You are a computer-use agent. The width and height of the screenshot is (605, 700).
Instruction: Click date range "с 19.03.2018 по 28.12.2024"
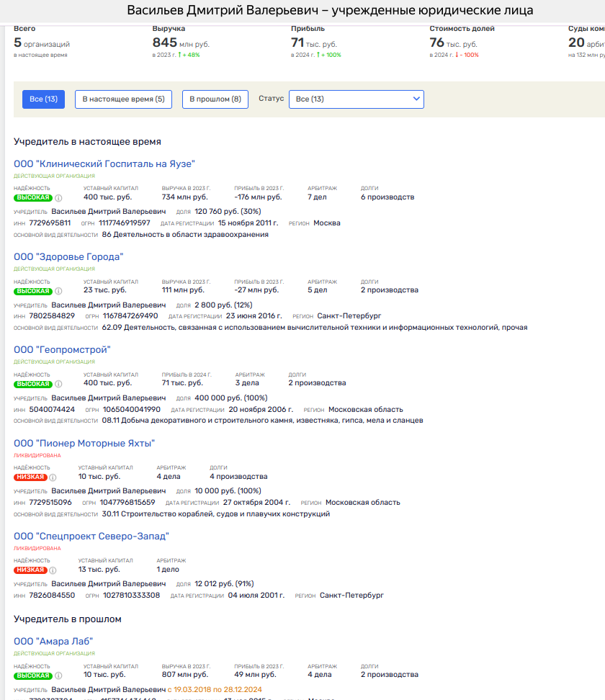click(x=215, y=689)
